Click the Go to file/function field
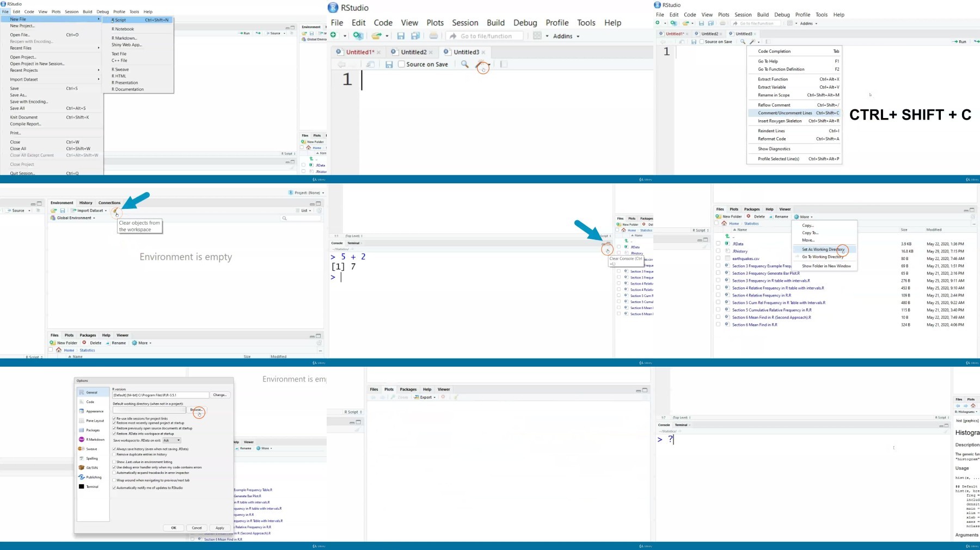The image size is (980, 550). pos(485,36)
